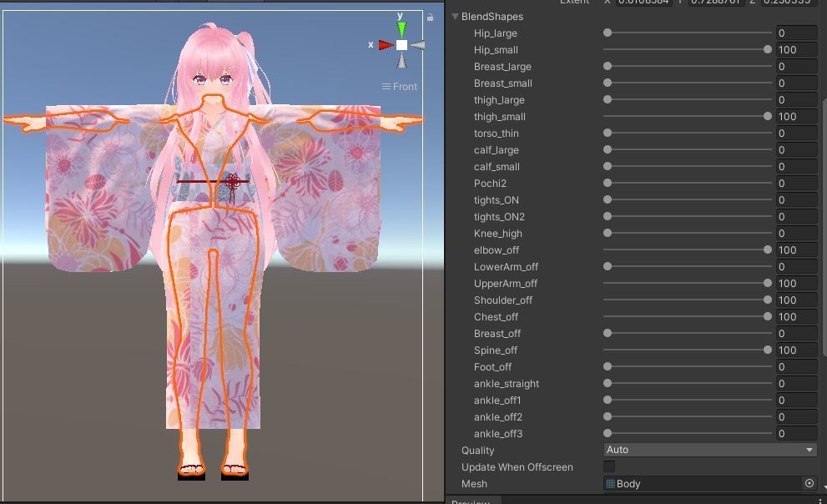Click the Hip_large value field showing 0
The image size is (827, 504).
tap(795, 33)
